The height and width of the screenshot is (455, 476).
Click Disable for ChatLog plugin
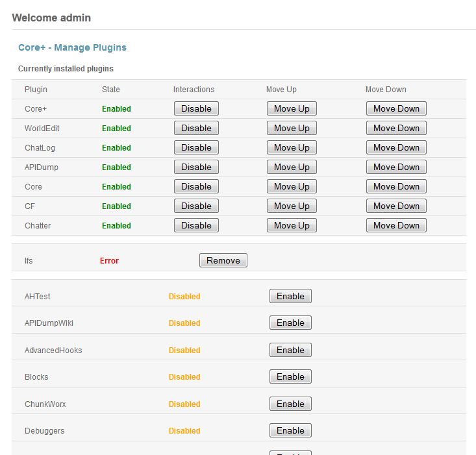(196, 147)
